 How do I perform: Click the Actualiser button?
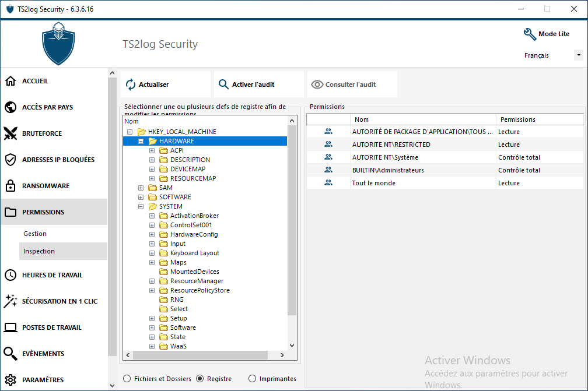pyautogui.click(x=166, y=84)
